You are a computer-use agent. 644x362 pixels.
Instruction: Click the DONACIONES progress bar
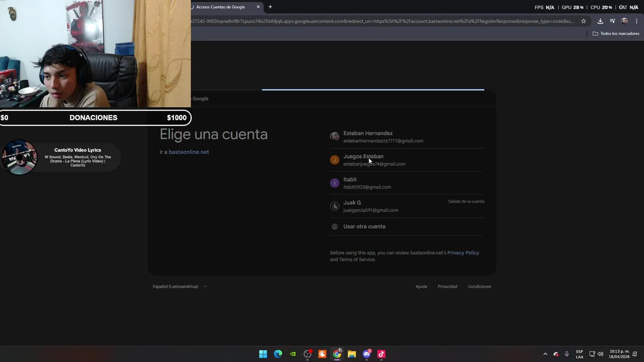[95, 118]
